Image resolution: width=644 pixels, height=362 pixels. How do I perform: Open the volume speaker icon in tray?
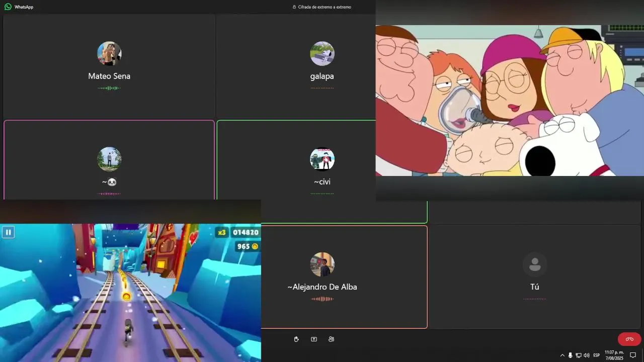[586, 355]
